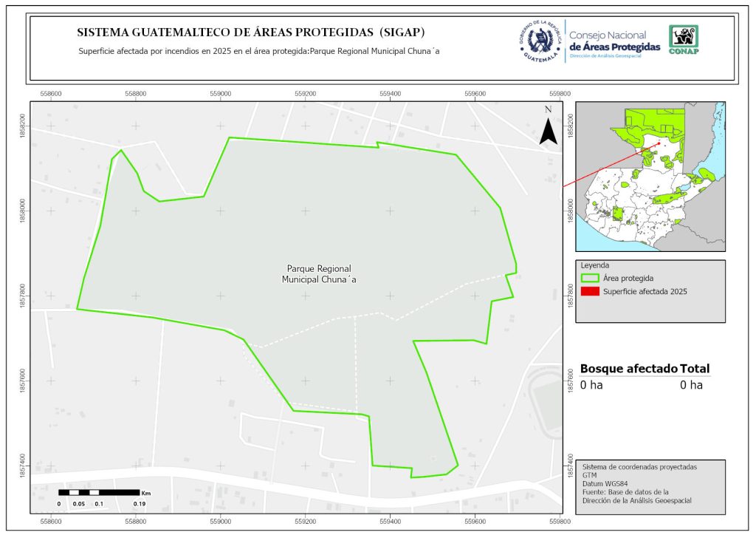
Task: Click the Guatemala inset locator map
Action: [x=650, y=174]
